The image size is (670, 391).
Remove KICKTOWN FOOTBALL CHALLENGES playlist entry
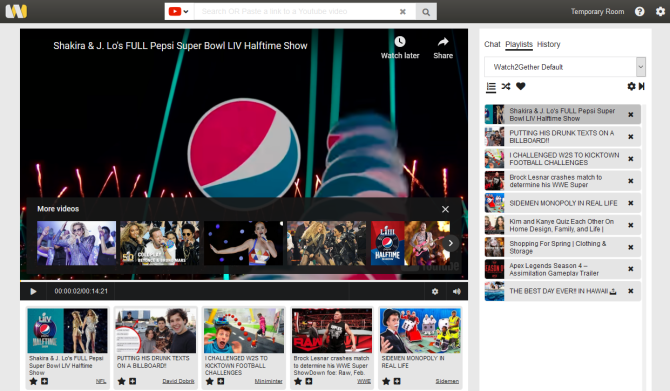coord(631,159)
